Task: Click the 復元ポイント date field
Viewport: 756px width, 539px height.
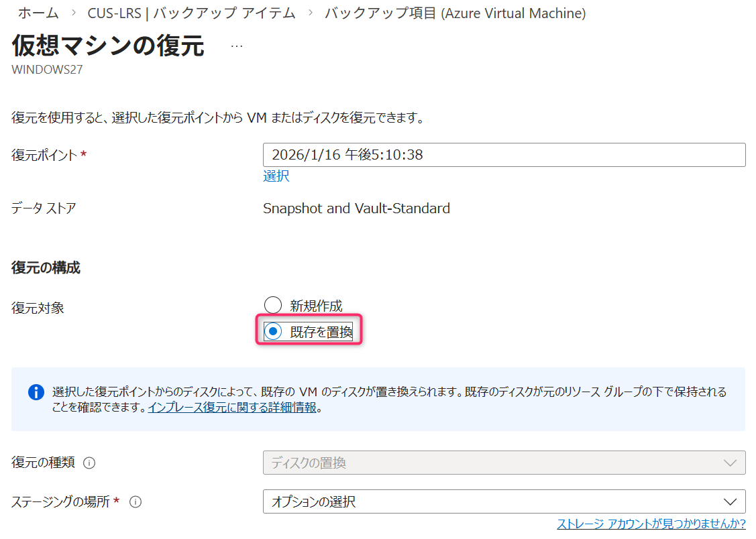Action: [x=504, y=155]
